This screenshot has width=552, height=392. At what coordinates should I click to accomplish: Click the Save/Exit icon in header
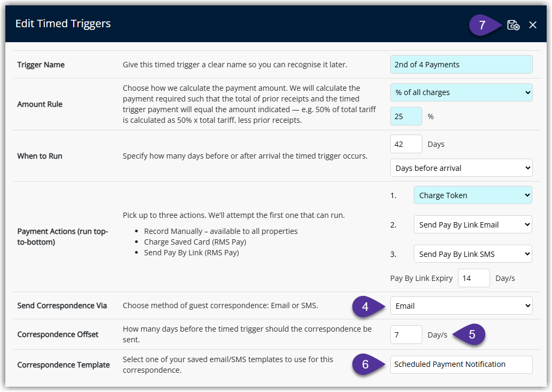513,25
